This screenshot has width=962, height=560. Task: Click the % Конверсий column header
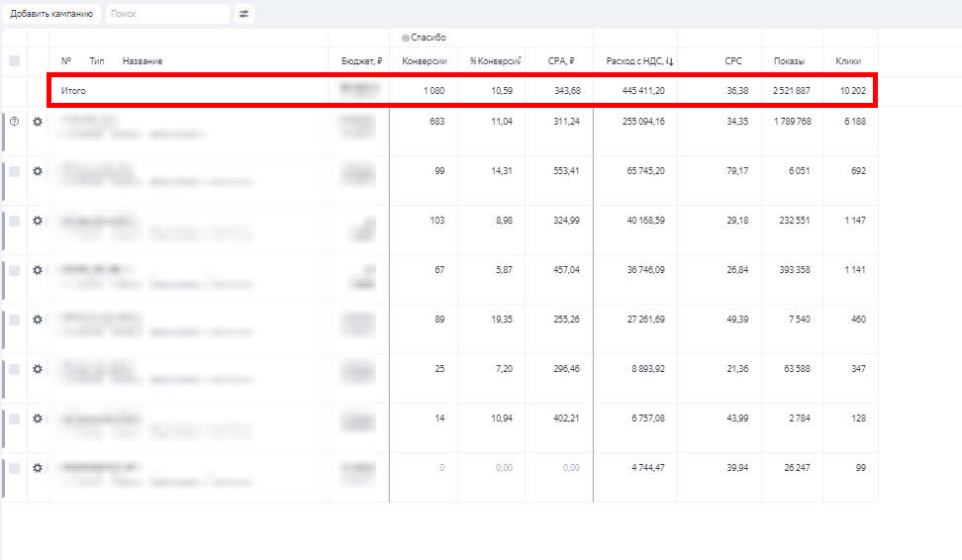coord(495,60)
